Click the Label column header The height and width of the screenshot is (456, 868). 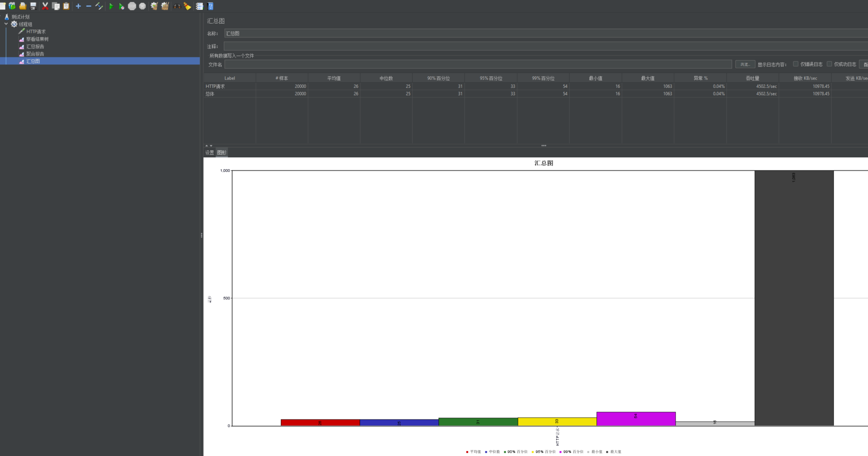229,78
